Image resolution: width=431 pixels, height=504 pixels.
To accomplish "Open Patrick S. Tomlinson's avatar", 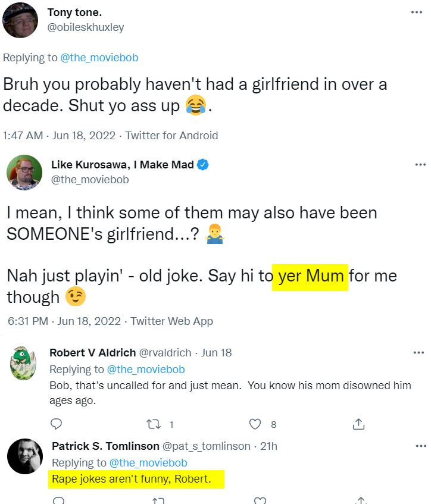I will [x=24, y=456].
